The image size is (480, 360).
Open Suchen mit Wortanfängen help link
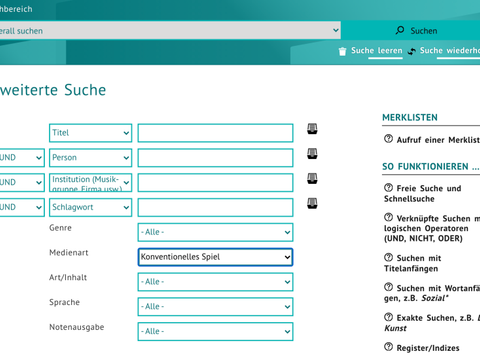(x=432, y=293)
